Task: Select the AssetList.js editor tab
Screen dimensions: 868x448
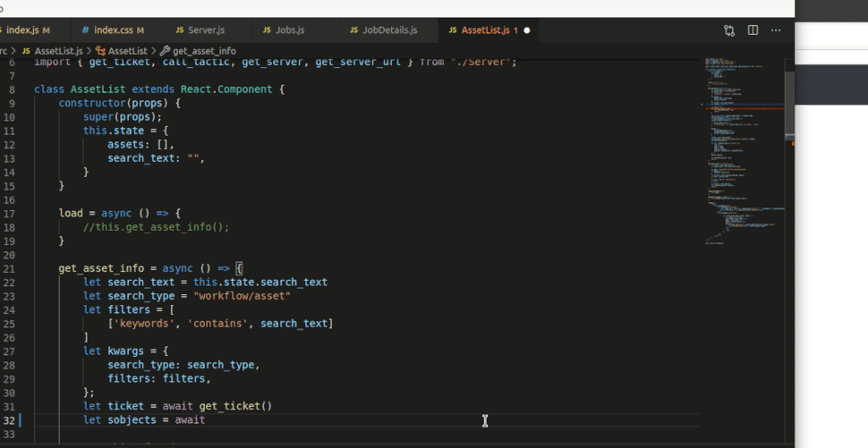Action: [489, 30]
